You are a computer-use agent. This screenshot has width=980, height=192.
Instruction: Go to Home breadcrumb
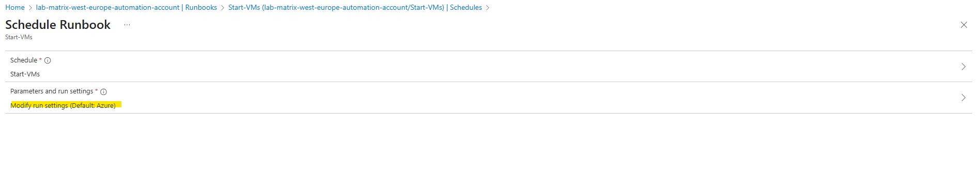[x=15, y=7]
